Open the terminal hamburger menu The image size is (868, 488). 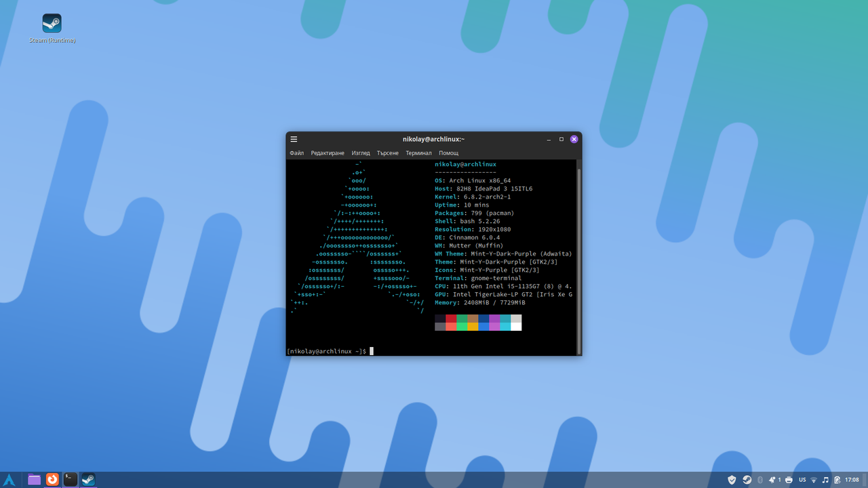(294, 139)
